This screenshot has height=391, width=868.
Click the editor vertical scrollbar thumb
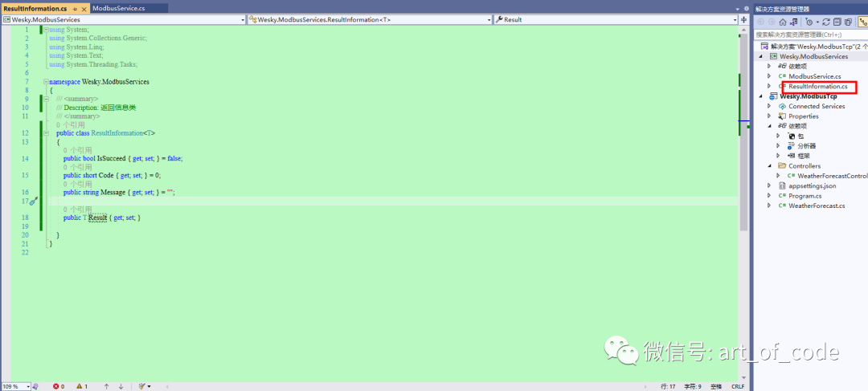point(743,132)
